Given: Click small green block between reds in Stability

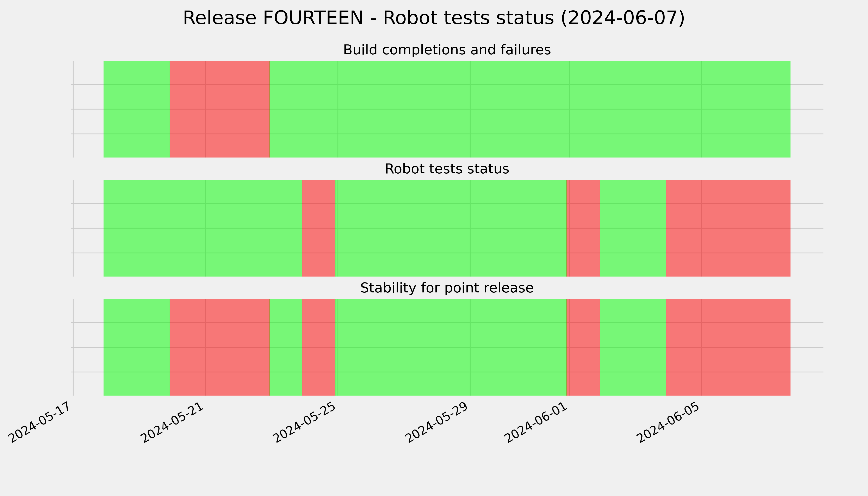Looking at the screenshot, I should point(286,347).
